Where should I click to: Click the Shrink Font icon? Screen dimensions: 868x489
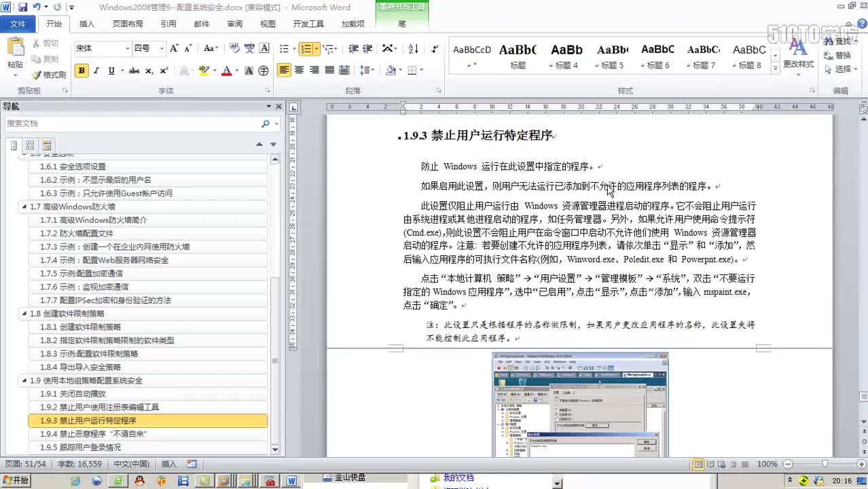(x=187, y=48)
